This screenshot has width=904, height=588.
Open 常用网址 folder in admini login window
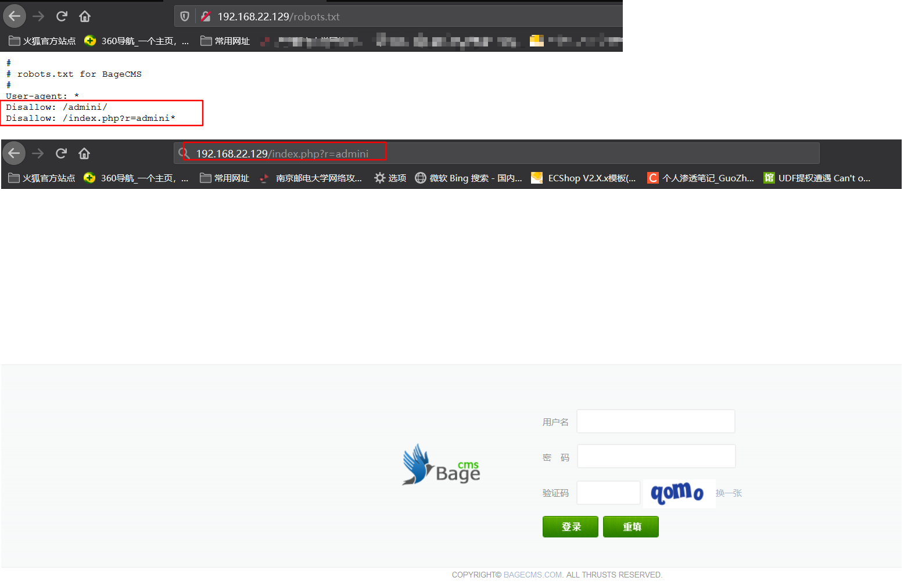(224, 178)
